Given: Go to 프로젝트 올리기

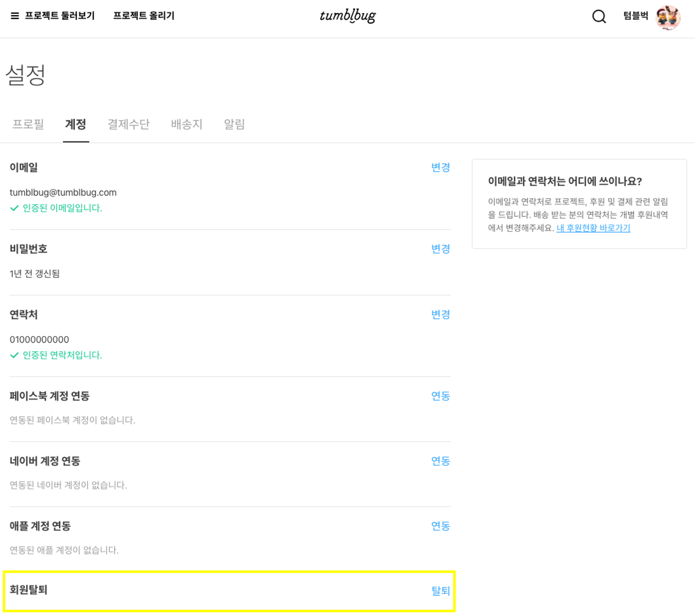Looking at the screenshot, I should [144, 16].
